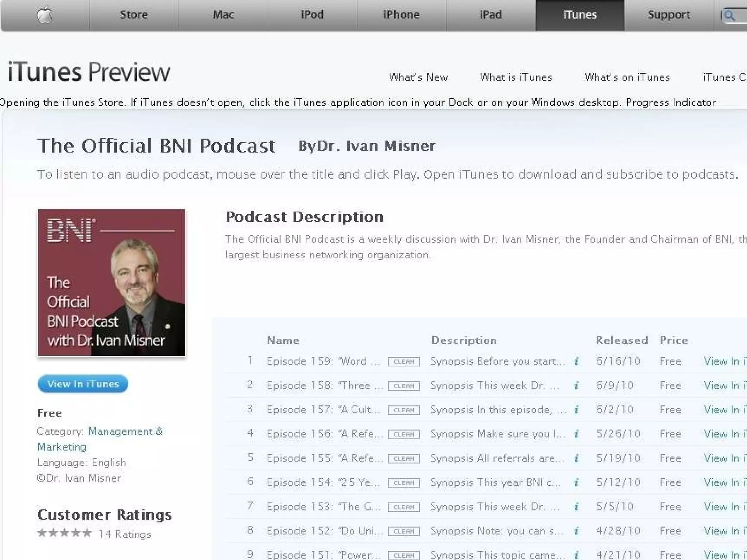This screenshot has height=560, width=747.
Task: Click CLEAN badge on Episode 158
Action: tap(404, 386)
